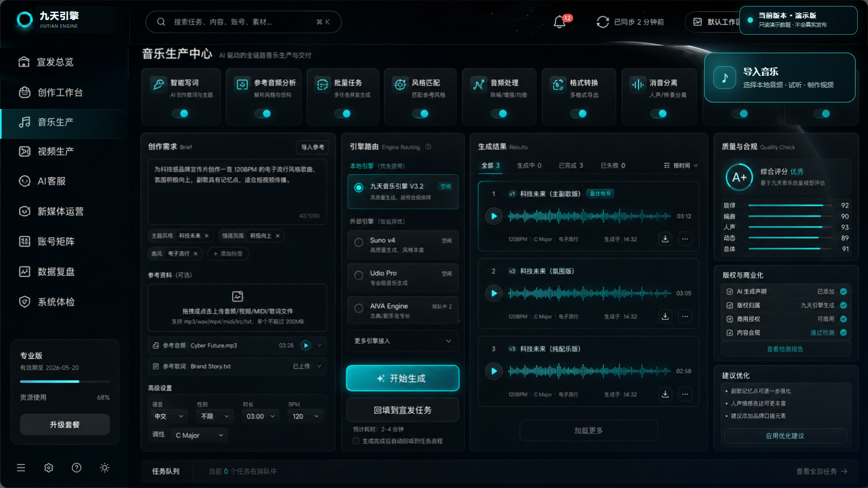Play the 科技未来 (纯配乐版) track
The width and height of the screenshot is (868, 488).
tap(494, 371)
